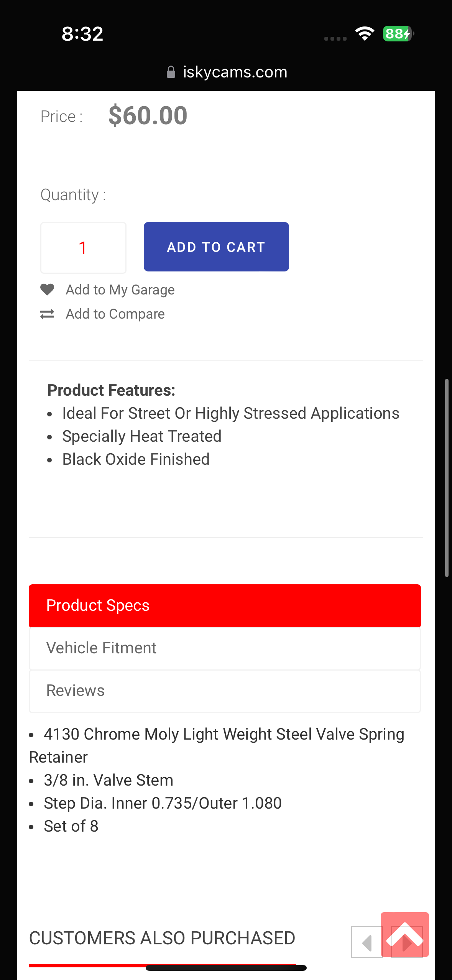The width and height of the screenshot is (452, 980).
Task: Tap the battery indicator icon
Action: [x=398, y=34]
